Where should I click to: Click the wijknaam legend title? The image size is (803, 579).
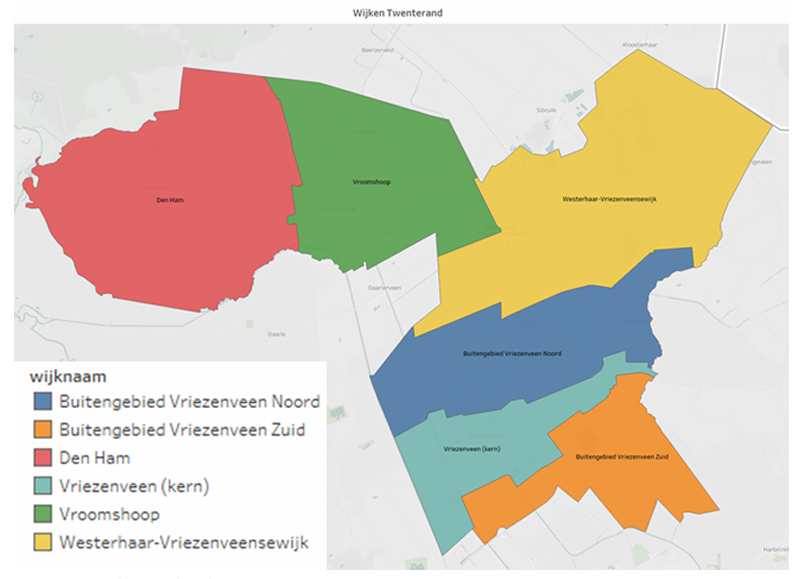68,376
